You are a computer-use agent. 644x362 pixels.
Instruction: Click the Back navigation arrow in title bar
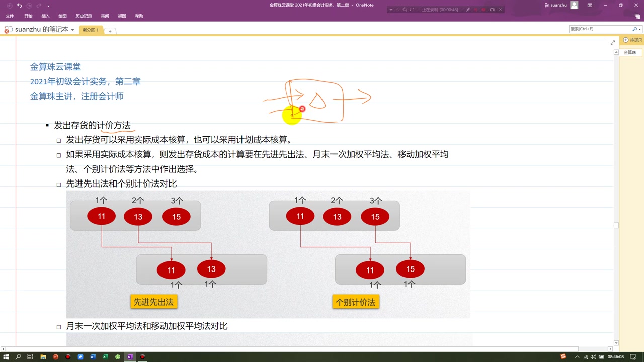pos(10,5)
